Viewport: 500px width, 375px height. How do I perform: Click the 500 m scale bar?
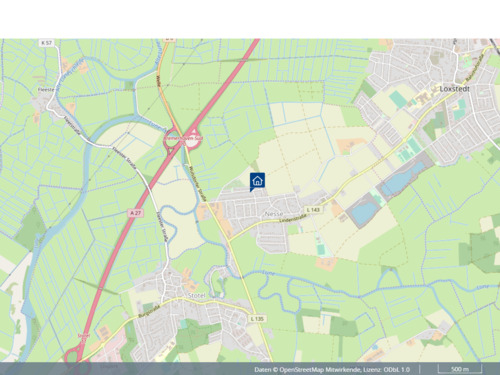[460, 369]
